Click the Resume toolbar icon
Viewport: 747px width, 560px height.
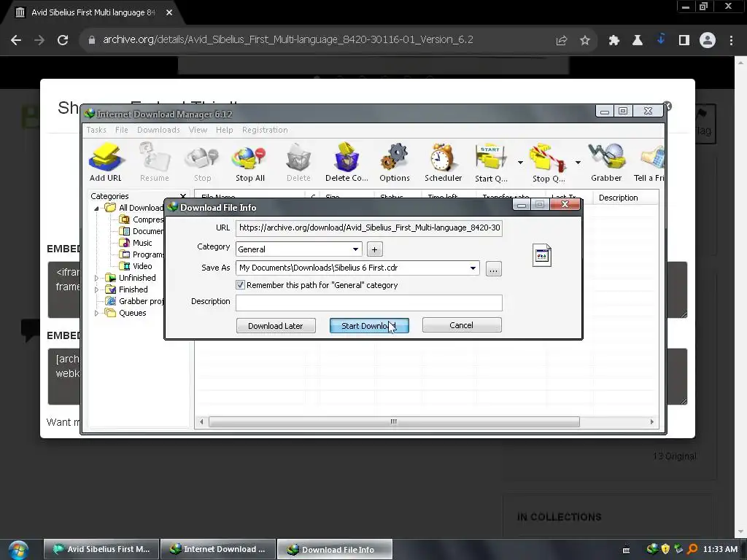(155, 163)
